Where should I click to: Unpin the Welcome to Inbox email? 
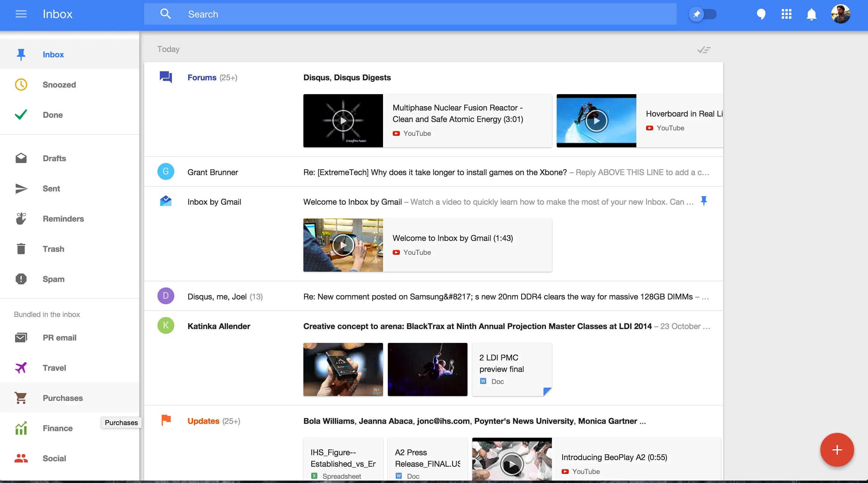coord(704,201)
